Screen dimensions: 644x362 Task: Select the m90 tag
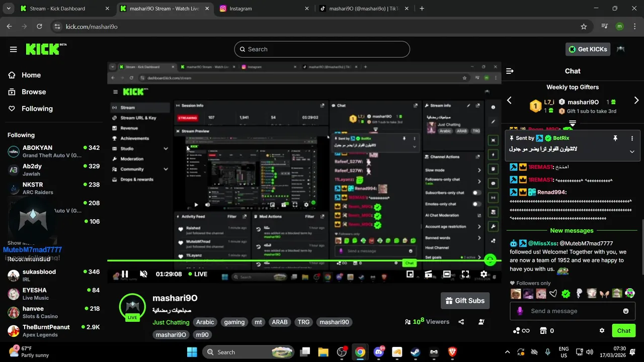202,335
